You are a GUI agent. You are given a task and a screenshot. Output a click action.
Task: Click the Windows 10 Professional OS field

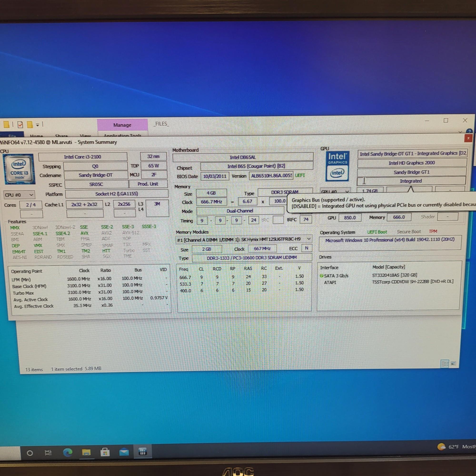click(390, 243)
